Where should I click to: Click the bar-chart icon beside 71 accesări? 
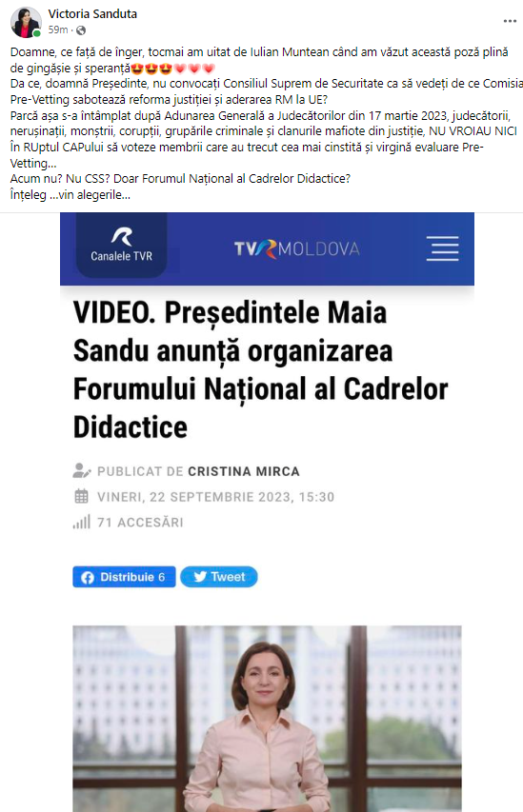[x=81, y=522]
